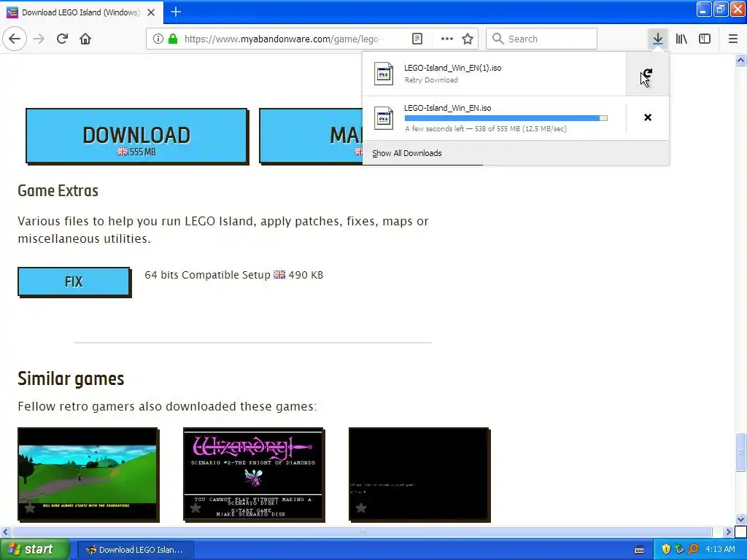Click the 'Similar games' heading

71,378
